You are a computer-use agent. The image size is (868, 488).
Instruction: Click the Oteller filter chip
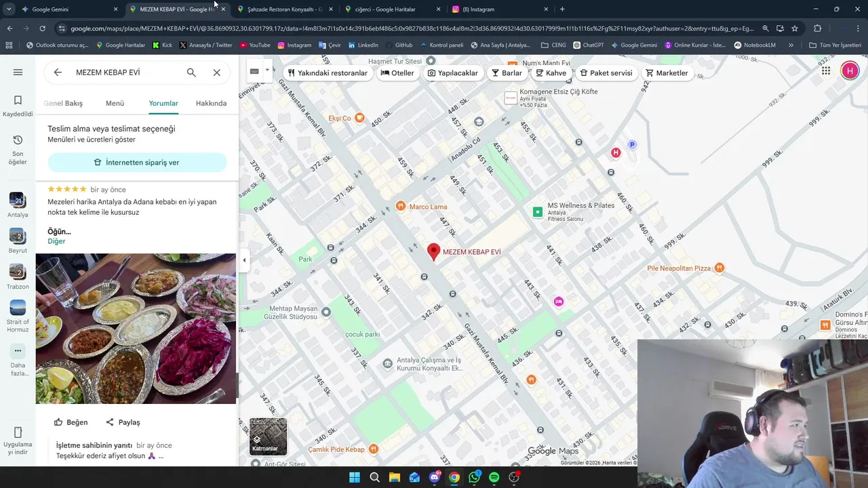pyautogui.click(x=397, y=73)
